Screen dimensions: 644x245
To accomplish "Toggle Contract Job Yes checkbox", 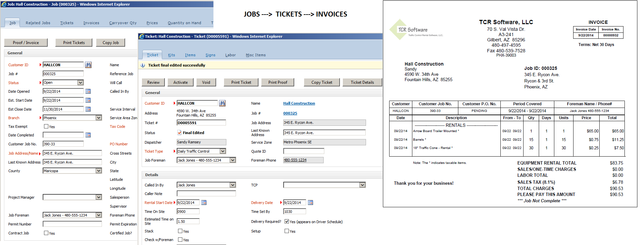I will (46, 233).
